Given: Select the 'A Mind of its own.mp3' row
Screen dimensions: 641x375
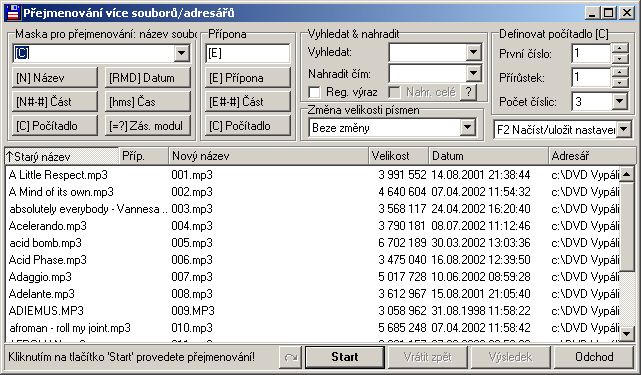Looking at the screenshot, I should point(313,192).
